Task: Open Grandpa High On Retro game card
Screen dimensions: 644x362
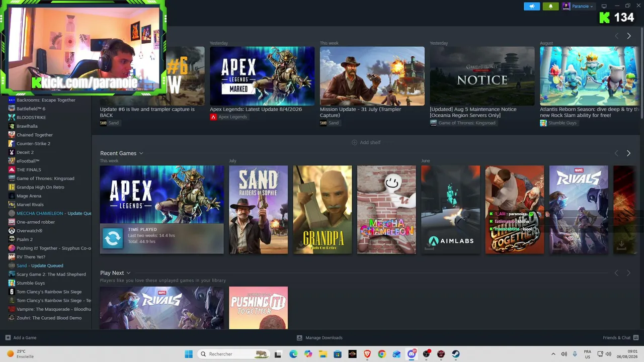Action: (323, 210)
